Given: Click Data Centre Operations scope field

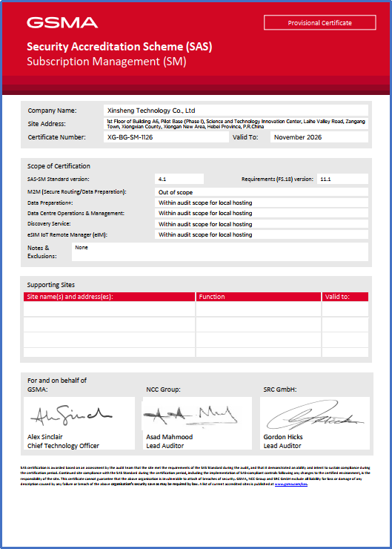Looking at the screenshot, I should (262, 213).
